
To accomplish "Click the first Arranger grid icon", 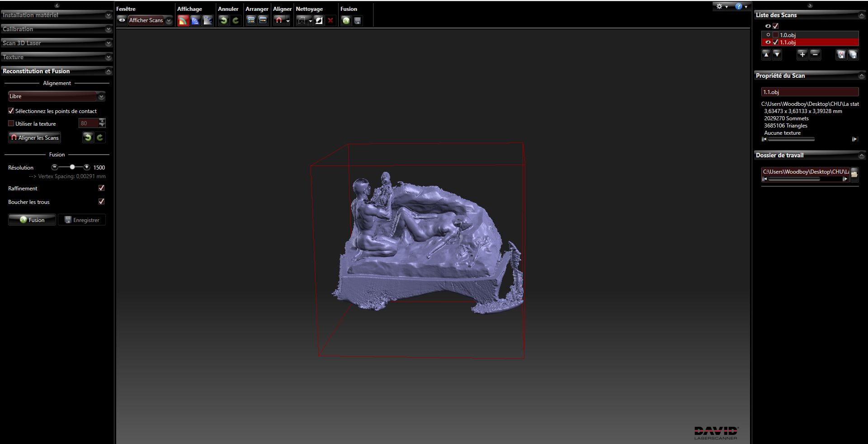I will tap(251, 20).
